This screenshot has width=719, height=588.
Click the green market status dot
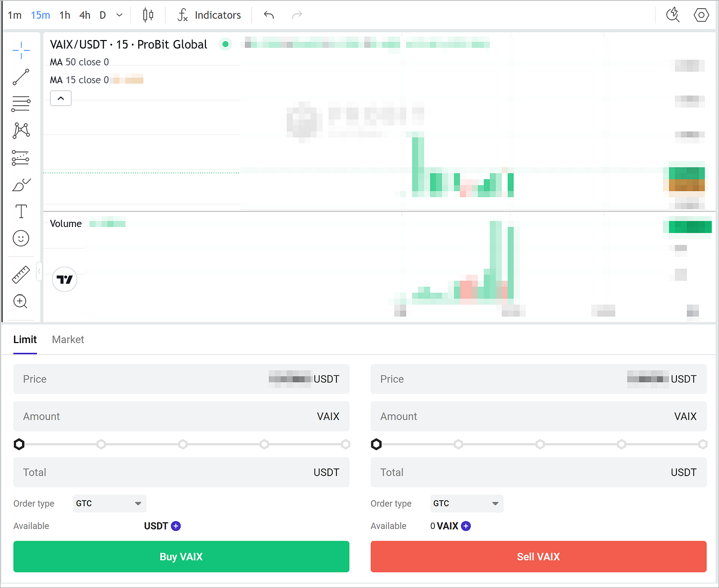[225, 44]
